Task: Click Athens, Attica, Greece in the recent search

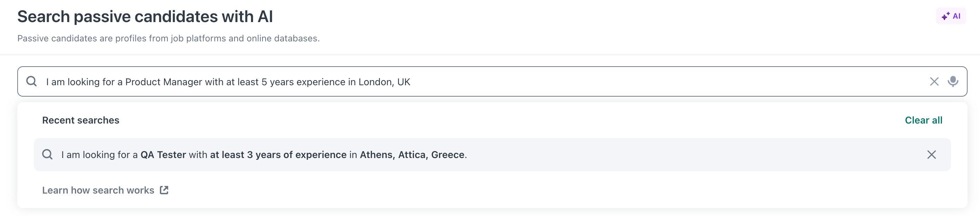Action: (x=412, y=155)
